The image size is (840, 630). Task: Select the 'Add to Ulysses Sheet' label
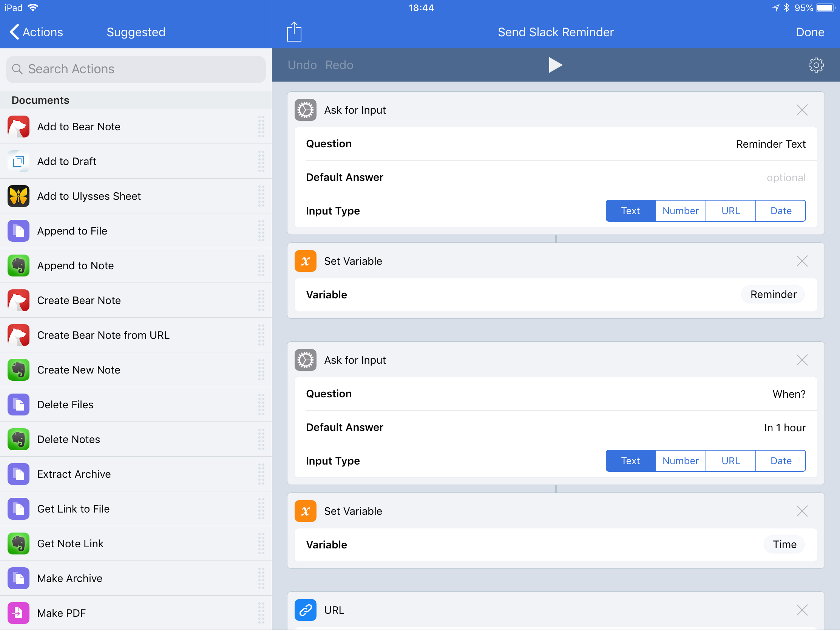(x=89, y=196)
